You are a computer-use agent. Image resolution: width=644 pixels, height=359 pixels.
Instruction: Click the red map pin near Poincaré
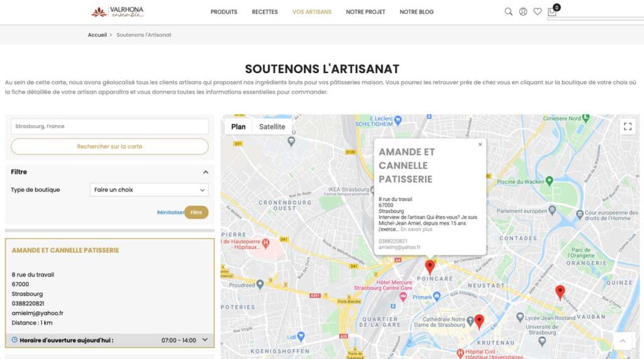(430, 267)
